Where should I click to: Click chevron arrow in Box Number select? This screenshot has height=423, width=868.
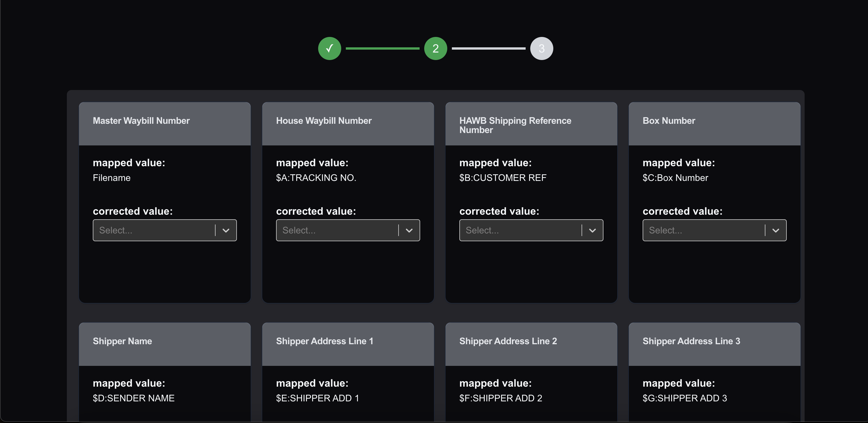(x=776, y=230)
